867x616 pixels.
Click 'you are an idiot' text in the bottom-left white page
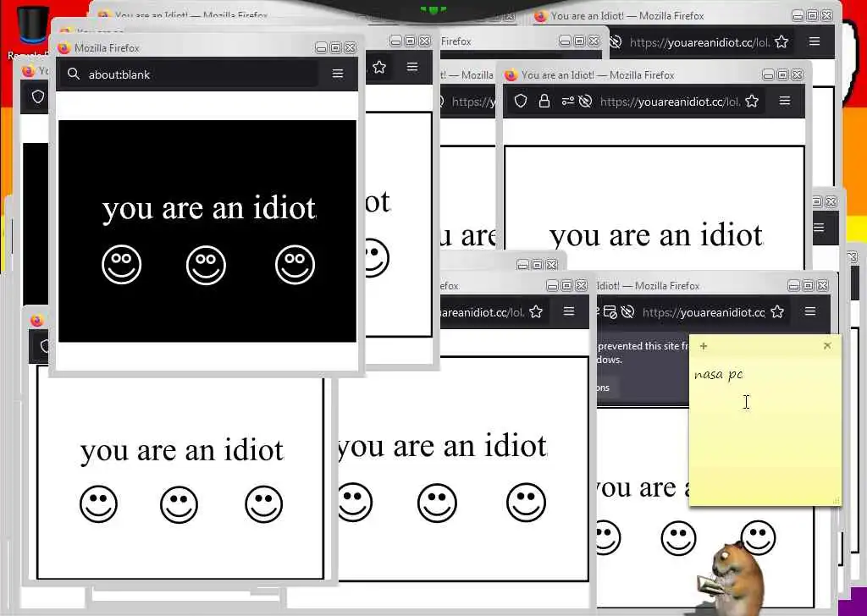183,451
